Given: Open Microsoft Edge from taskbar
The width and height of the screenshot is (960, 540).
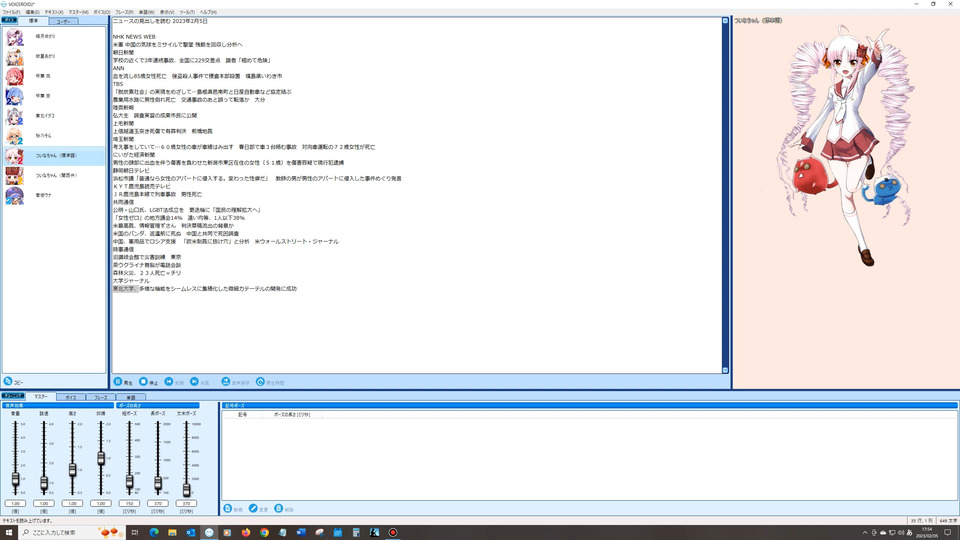Looking at the screenshot, I should coord(154,533).
